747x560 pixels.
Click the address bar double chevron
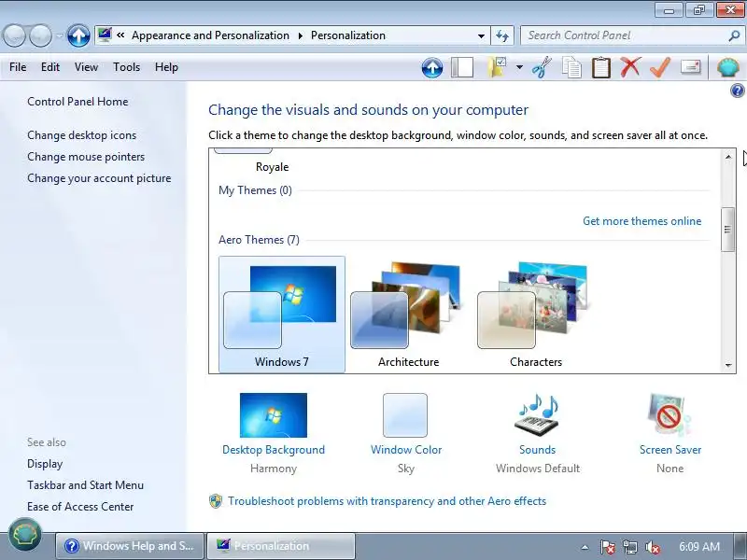pyautogui.click(x=120, y=35)
